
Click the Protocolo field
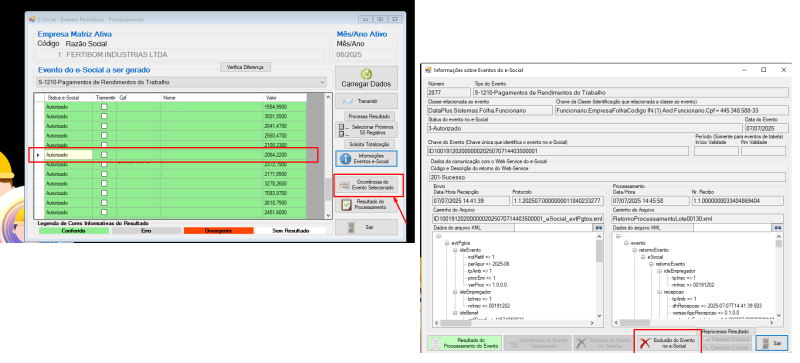point(558,201)
